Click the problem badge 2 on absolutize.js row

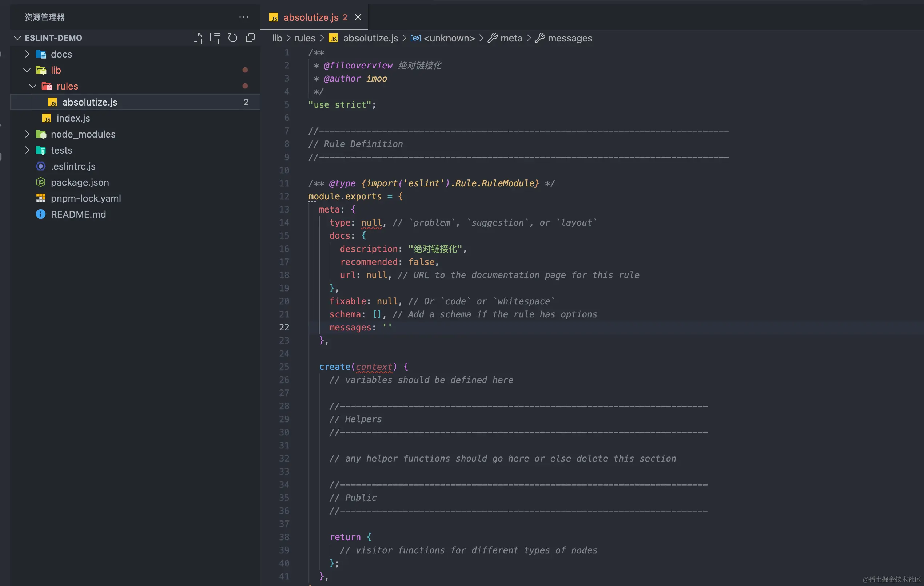click(246, 102)
